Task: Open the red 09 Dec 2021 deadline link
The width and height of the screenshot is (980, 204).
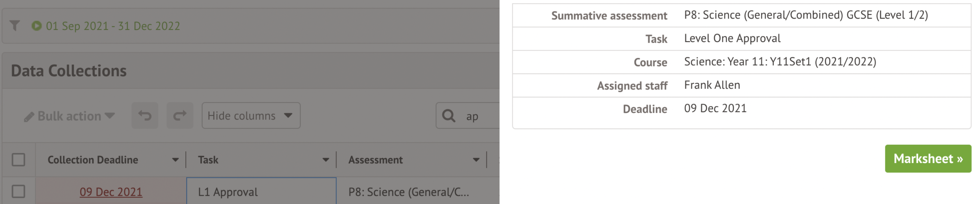Action: [x=111, y=192]
